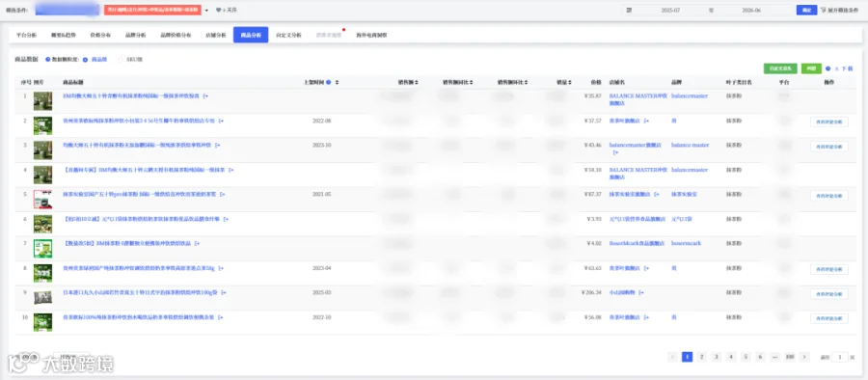
Task: Click external link icon after row 6 product title
Action: click(x=226, y=219)
